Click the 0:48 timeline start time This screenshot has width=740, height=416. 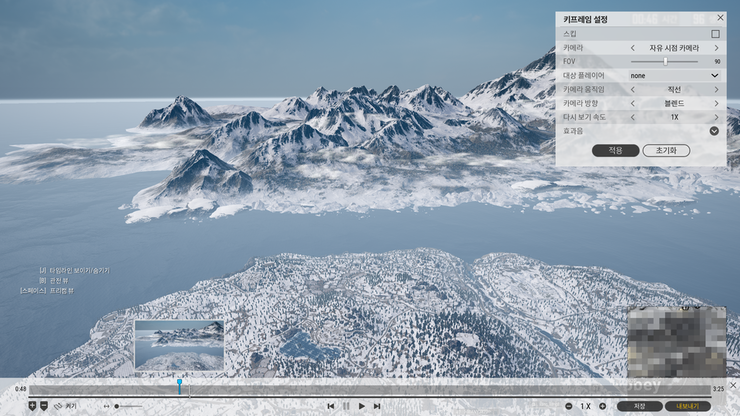[x=20, y=389]
